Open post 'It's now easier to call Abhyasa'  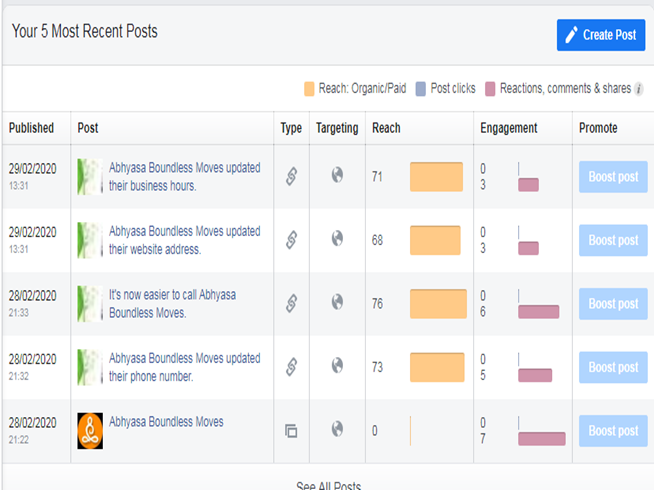(x=172, y=304)
